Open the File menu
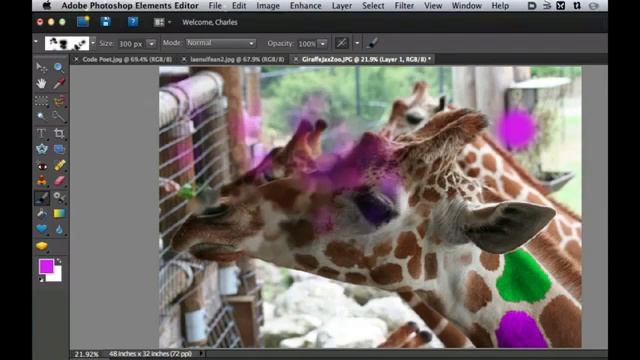Viewport: 640px width, 360px height. click(x=215, y=6)
